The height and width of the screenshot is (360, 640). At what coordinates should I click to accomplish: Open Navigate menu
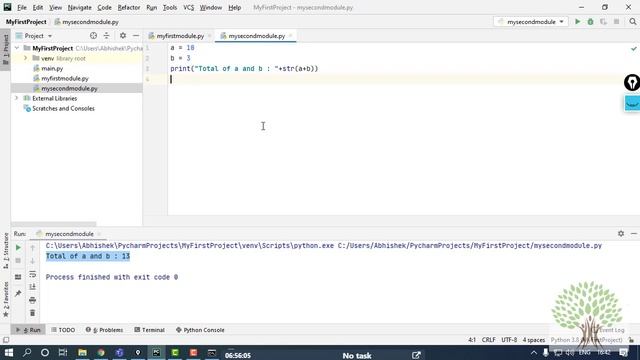click(x=80, y=7)
